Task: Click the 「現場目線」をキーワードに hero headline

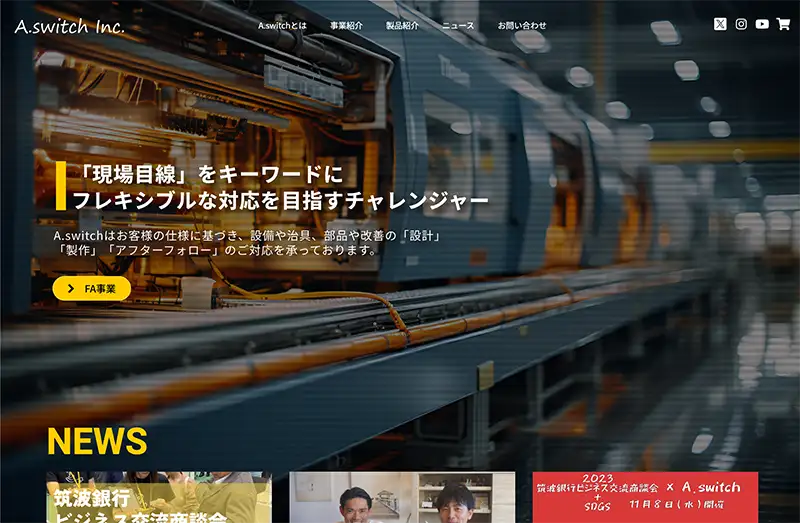Action: click(208, 172)
